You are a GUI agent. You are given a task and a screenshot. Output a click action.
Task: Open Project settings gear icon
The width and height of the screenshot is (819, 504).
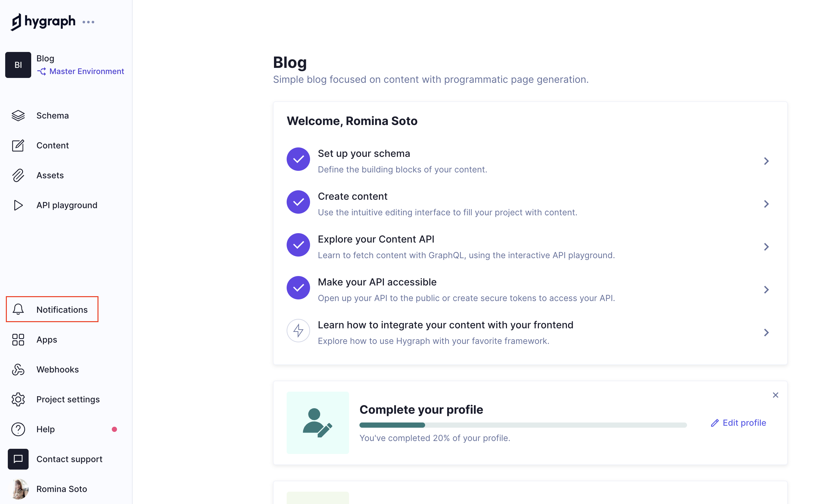(18, 399)
